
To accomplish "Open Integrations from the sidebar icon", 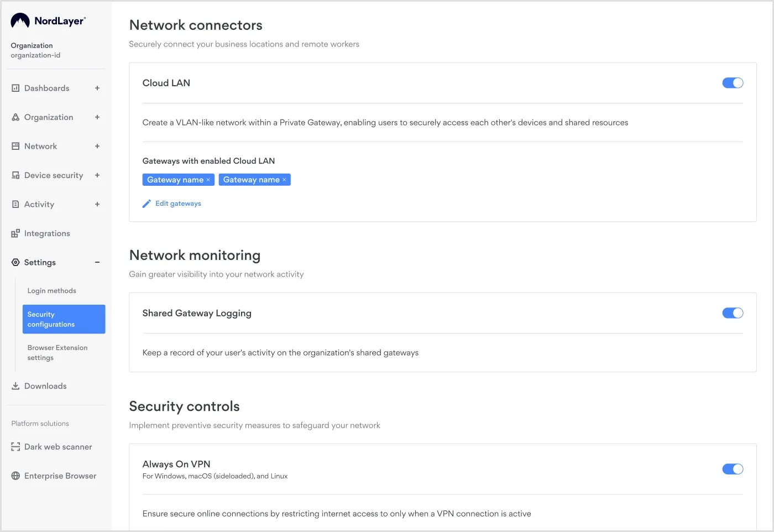I will pyautogui.click(x=15, y=233).
